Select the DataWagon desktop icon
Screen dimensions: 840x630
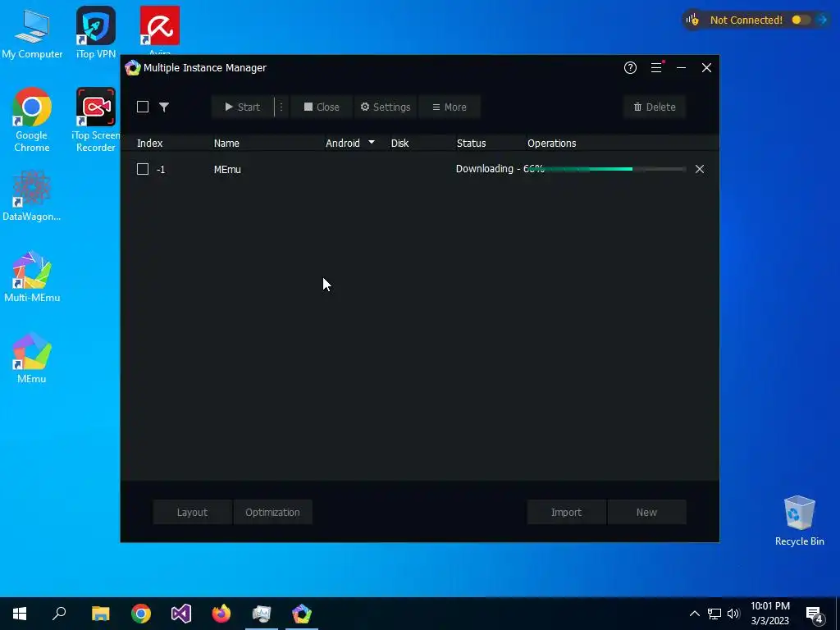click(x=32, y=195)
